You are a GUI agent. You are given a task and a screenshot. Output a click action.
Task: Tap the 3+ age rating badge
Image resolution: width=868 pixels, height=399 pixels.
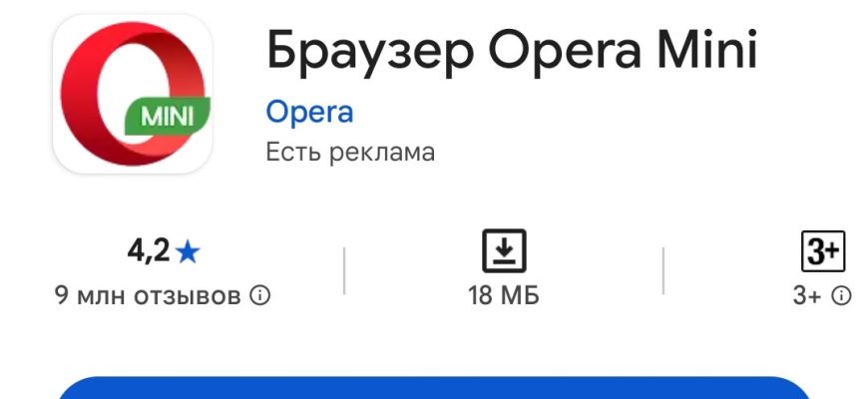(x=823, y=251)
